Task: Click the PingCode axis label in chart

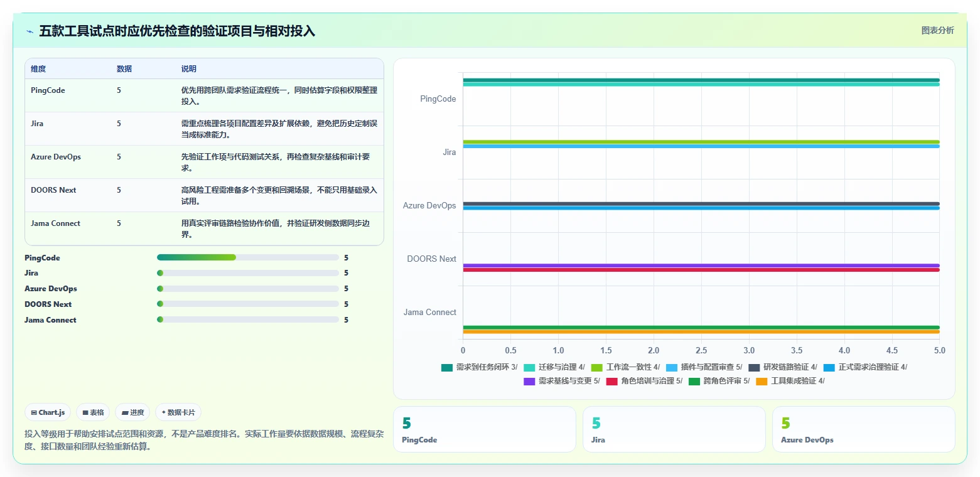Action: point(438,99)
